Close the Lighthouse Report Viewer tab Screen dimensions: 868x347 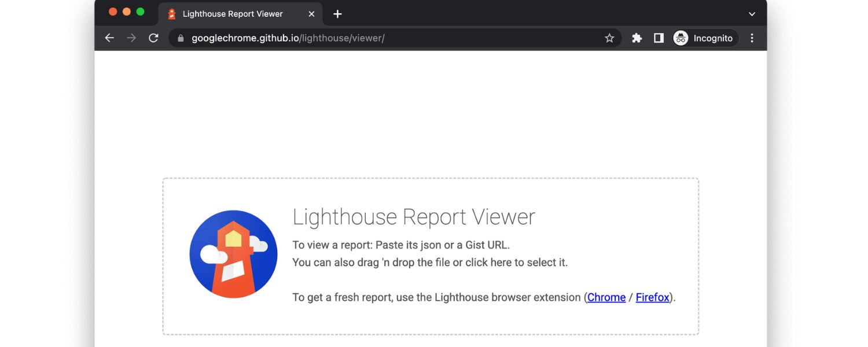(x=311, y=13)
